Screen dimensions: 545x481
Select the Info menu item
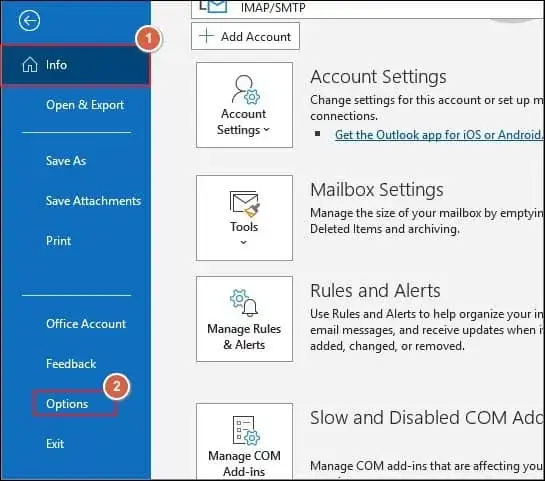coord(75,65)
